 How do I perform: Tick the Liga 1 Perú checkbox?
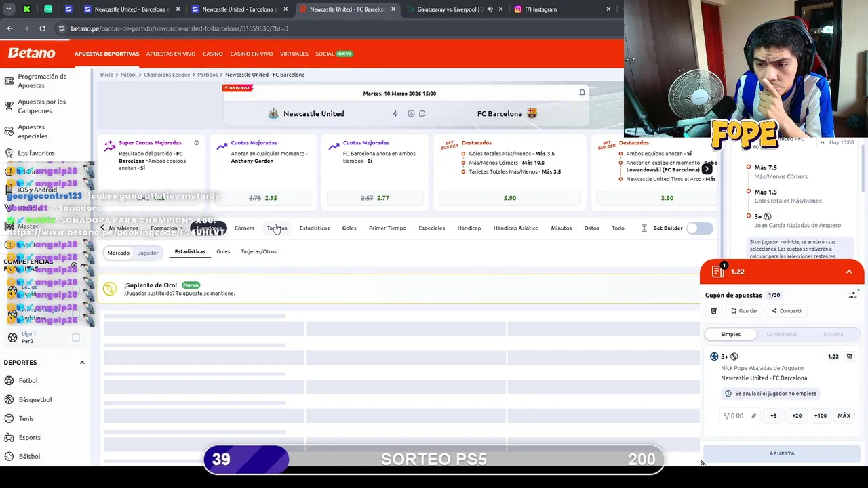pyautogui.click(x=76, y=338)
